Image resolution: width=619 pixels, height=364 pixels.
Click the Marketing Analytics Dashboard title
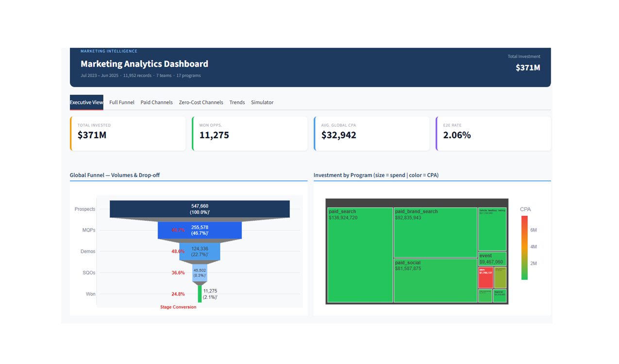(x=144, y=64)
